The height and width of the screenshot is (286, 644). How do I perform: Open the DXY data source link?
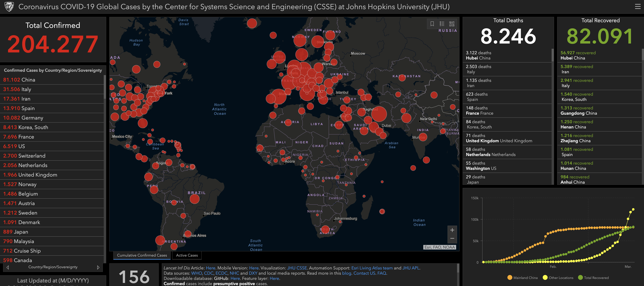click(253, 273)
